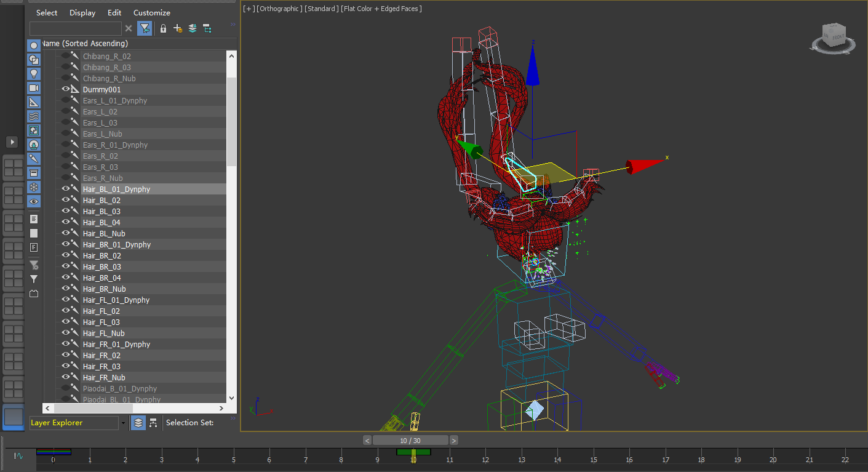Viewport: 868px width, 472px height.
Task: Toggle the Display XRefs filter icon
Action: [34, 145]
